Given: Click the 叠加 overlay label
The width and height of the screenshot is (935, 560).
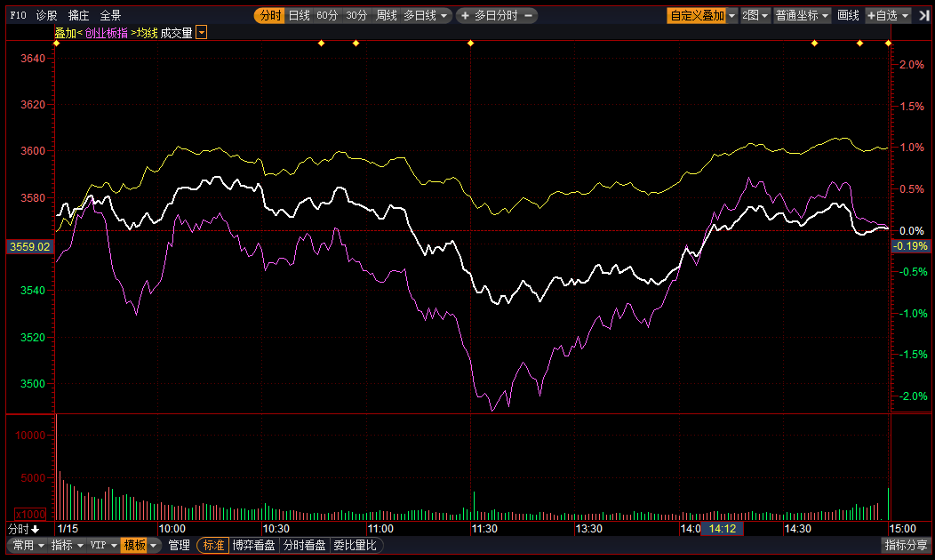Looking at the screenshot, I should coord(66,33).
